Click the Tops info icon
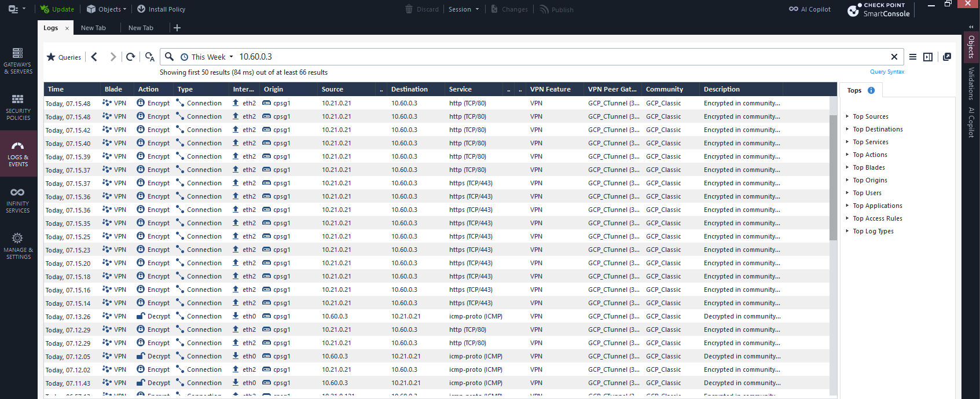The height and width of the screenshot is (399, 980). (x=871, y=90)
